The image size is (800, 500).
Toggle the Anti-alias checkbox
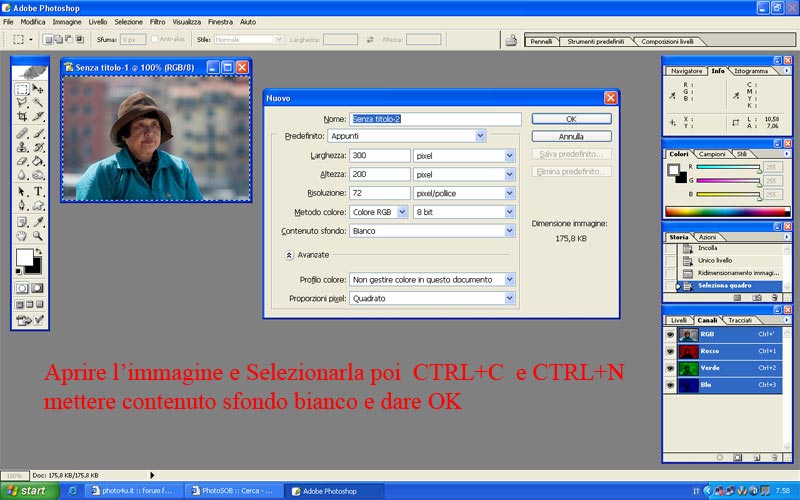pos(155,39)
